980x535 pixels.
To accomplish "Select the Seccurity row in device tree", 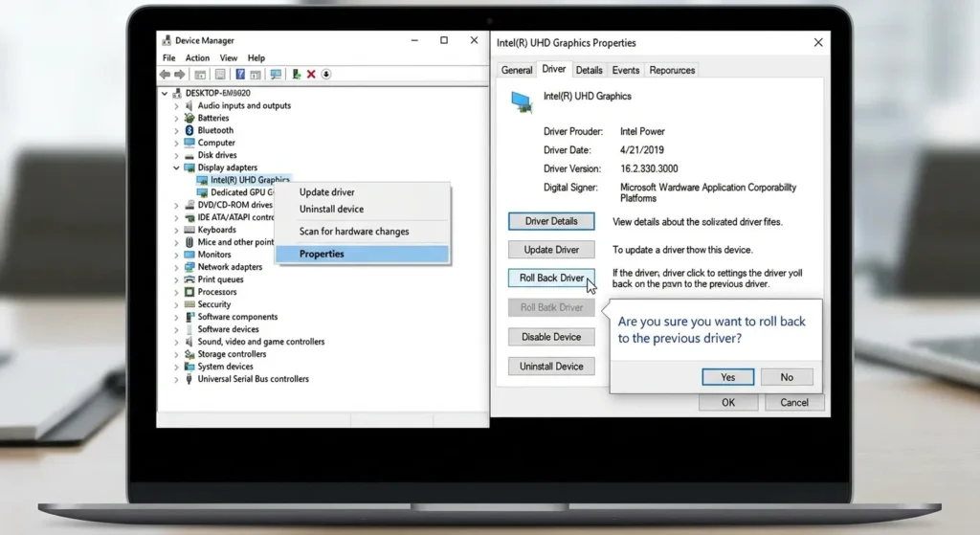I will click(x=208, y=304).
